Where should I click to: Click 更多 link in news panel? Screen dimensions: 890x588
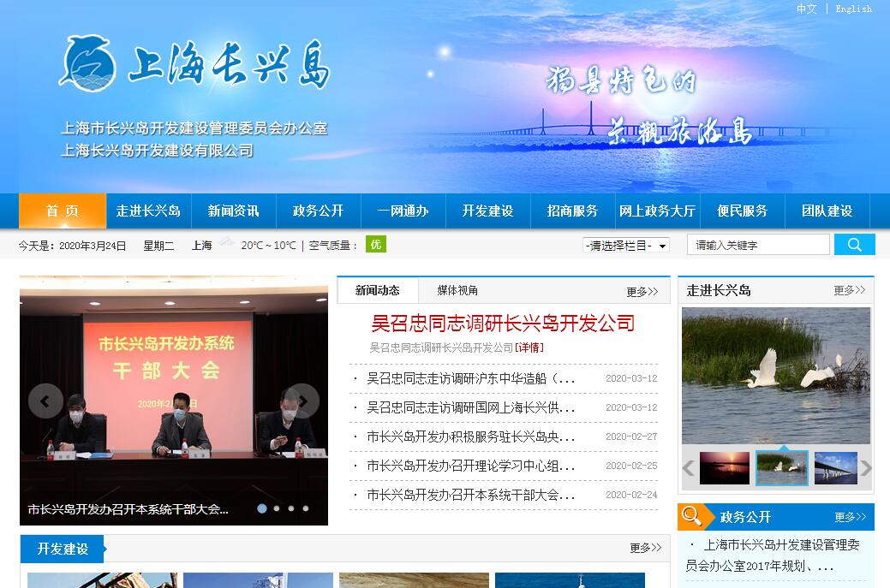pyautogui.click(x=642, y=292)
